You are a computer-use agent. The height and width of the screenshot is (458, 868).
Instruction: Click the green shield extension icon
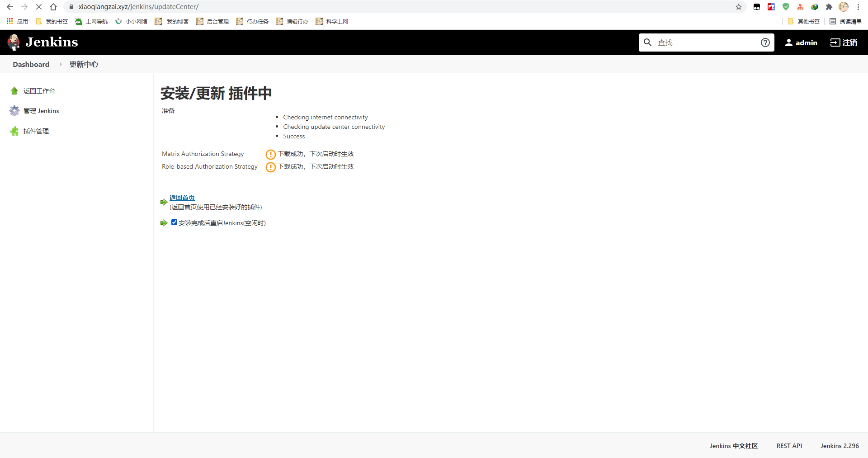point(786,7)
